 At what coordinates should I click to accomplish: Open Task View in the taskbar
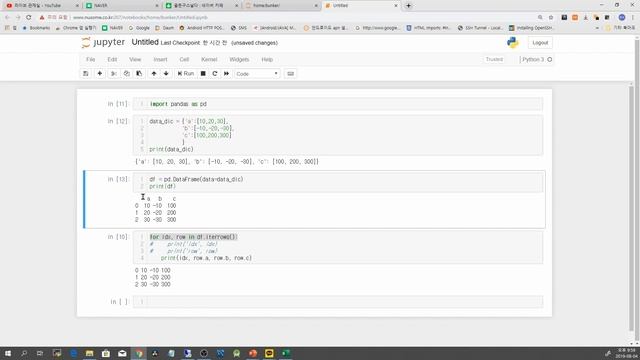pyautogui.click(x=40, y=353)
